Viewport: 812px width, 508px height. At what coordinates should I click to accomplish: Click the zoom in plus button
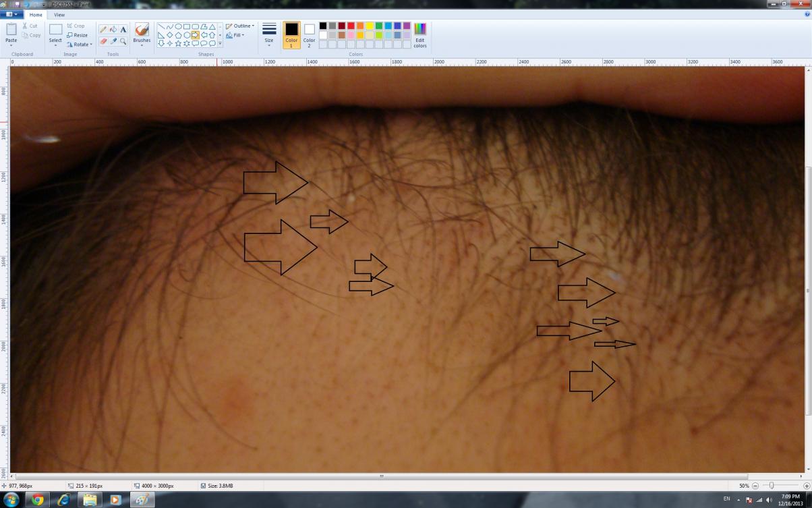pos(807,486)
